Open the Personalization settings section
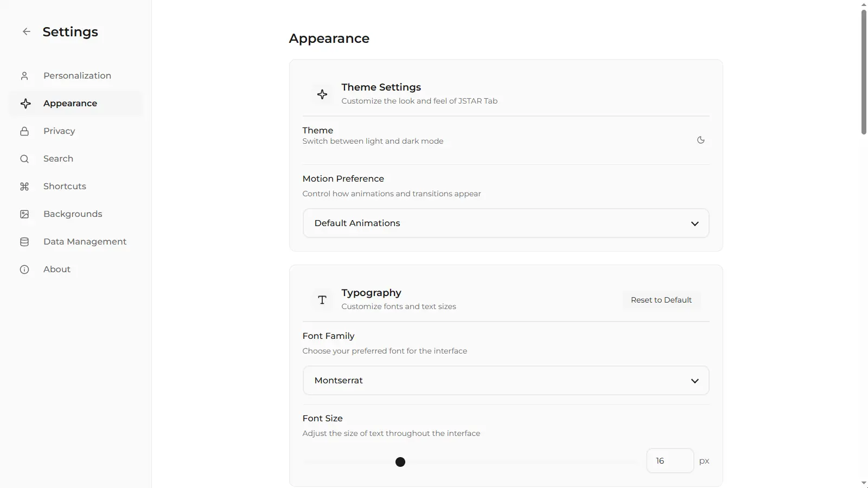The width and height of the screenshot is (868, 488). click(x=76, y=76)
